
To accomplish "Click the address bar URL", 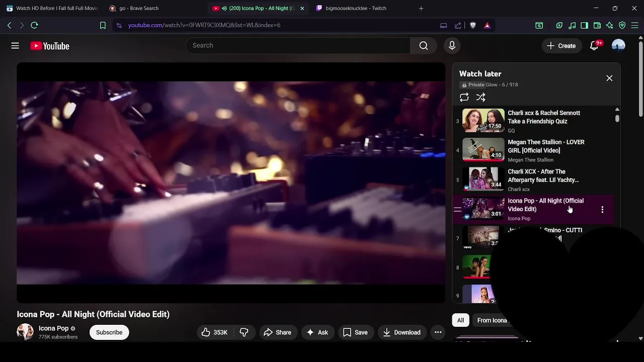I will (x=204, y=25).
